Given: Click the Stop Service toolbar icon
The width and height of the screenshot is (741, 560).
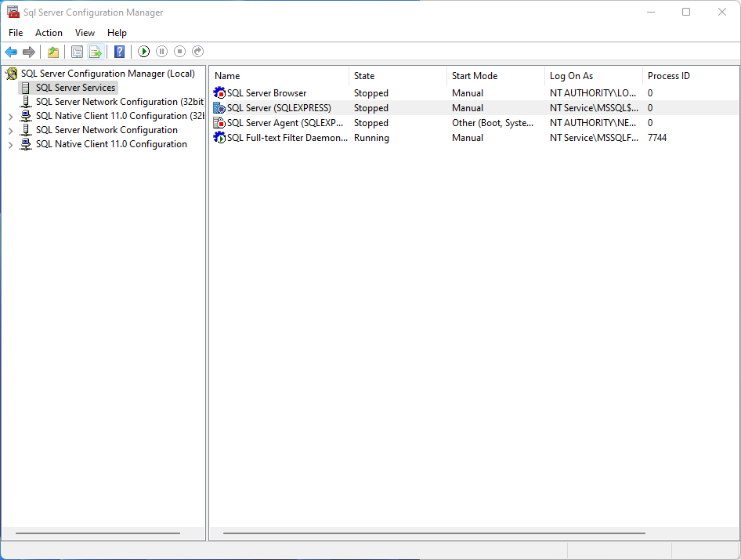Looking at the screenshot, I should pos(179,52).
